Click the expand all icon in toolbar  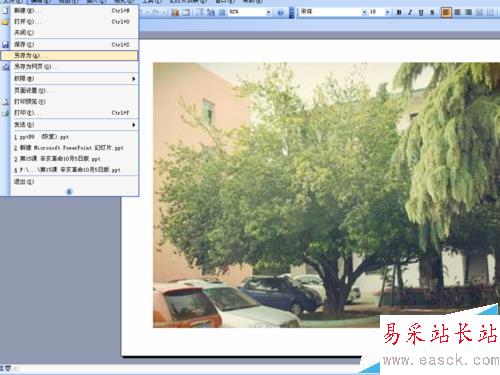click(199, 12)
